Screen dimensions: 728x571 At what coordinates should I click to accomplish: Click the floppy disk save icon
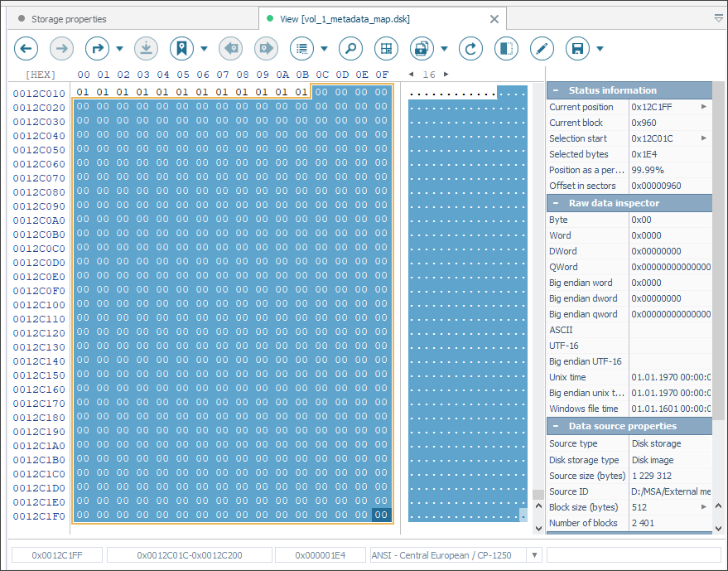tap(577, 48)
